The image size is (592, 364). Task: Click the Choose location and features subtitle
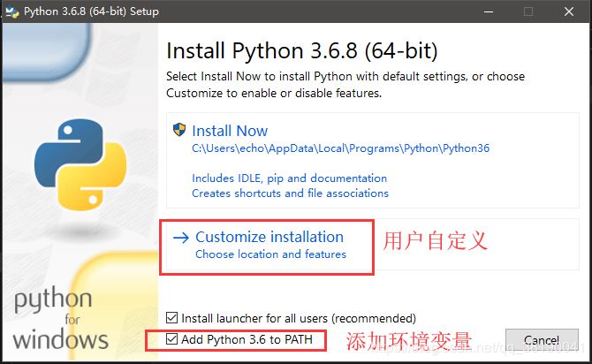270,254
